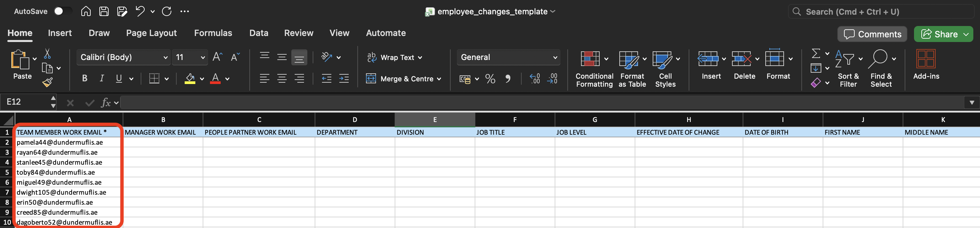
Task: Click the Format as Table icon
Action: click(628, 59)
